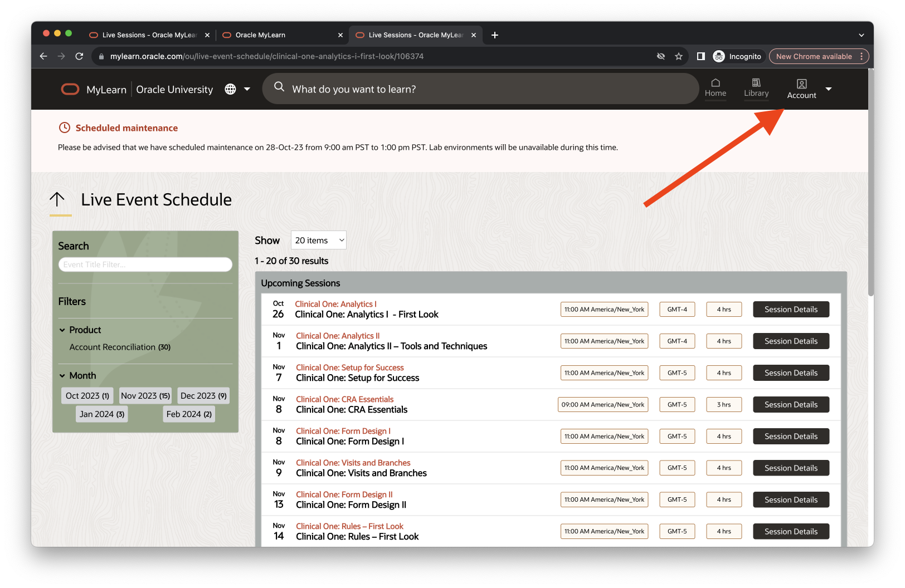This screenshot has width=905, height=588.
Task: Close the Oracle MyLearn middle tab
Action: [x=340, y=35]
